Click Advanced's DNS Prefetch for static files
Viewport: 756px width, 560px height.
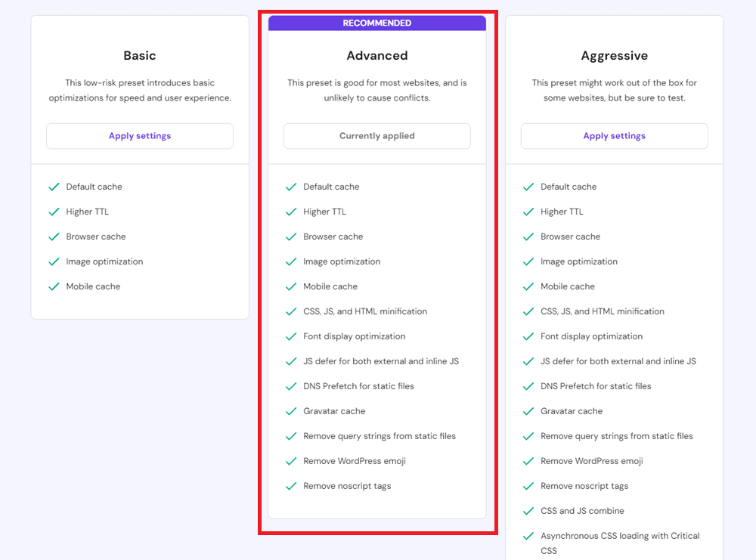358,386
